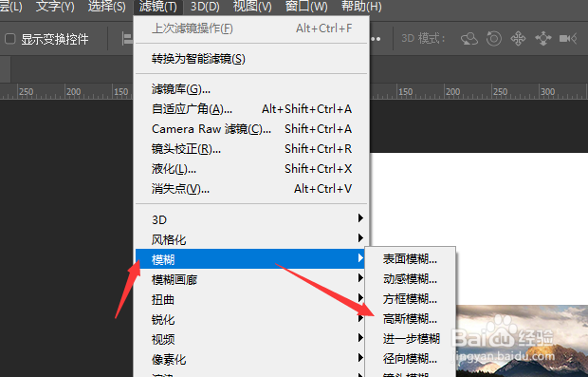Open the 液化(L)... filter
The image size is (588, 377).
click(x=251, y=169)
